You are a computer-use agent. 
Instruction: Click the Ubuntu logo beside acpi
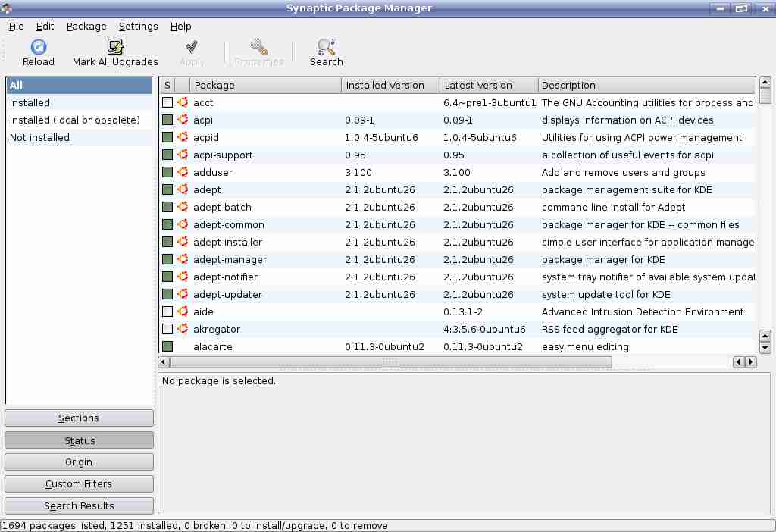click(x=183, y=120)
